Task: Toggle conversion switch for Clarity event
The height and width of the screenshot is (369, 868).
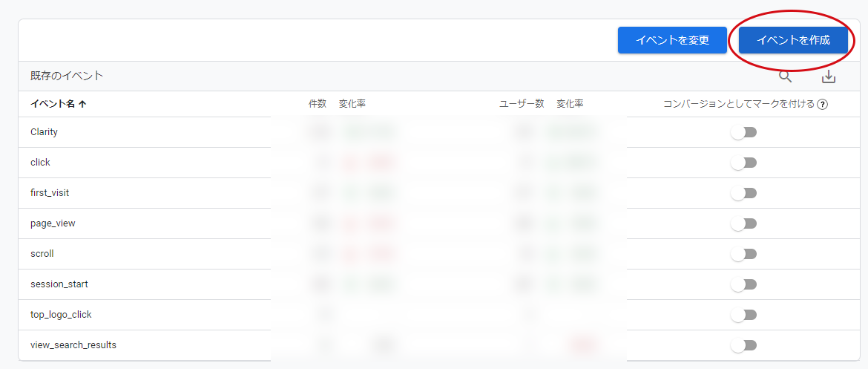Action: click(x=743, y=132)
